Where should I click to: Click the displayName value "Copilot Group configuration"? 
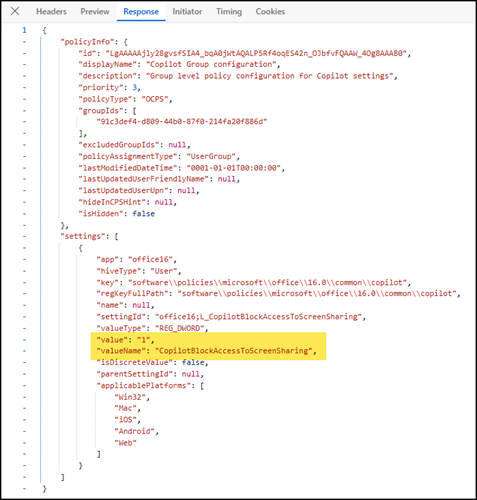[211, 64]
